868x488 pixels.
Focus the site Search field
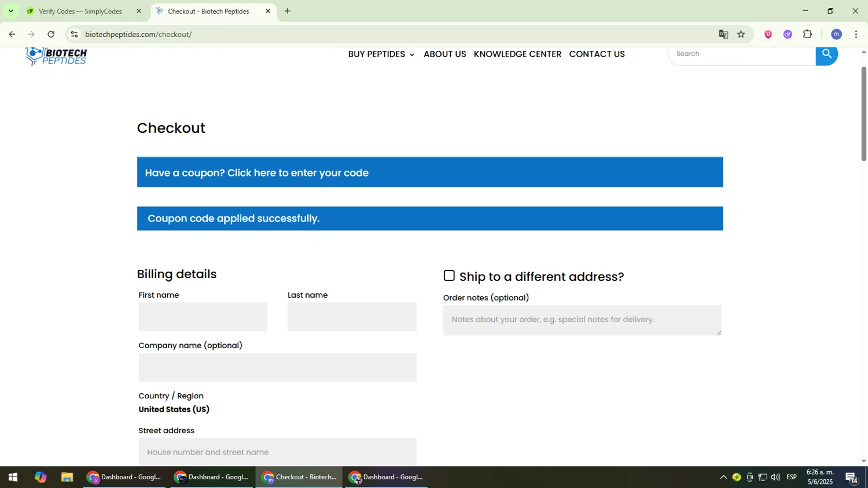pos(742,54)
